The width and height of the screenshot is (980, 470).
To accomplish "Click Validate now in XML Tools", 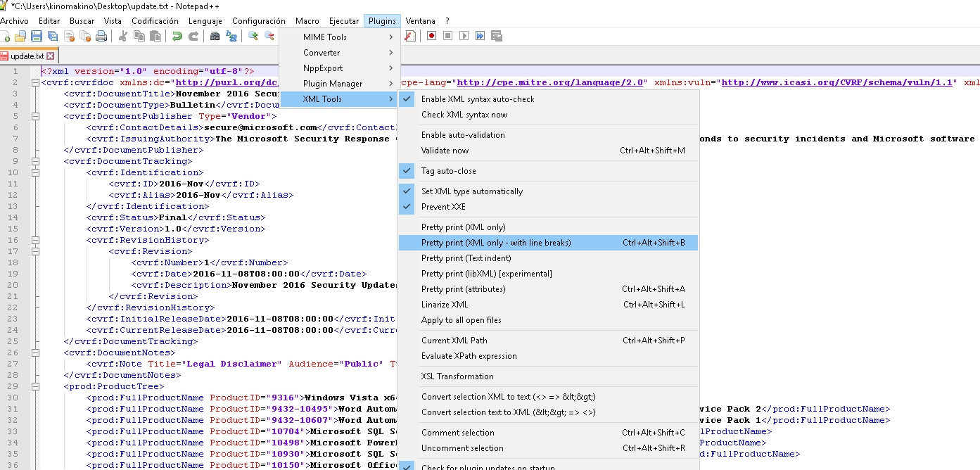I will point(445,151).
